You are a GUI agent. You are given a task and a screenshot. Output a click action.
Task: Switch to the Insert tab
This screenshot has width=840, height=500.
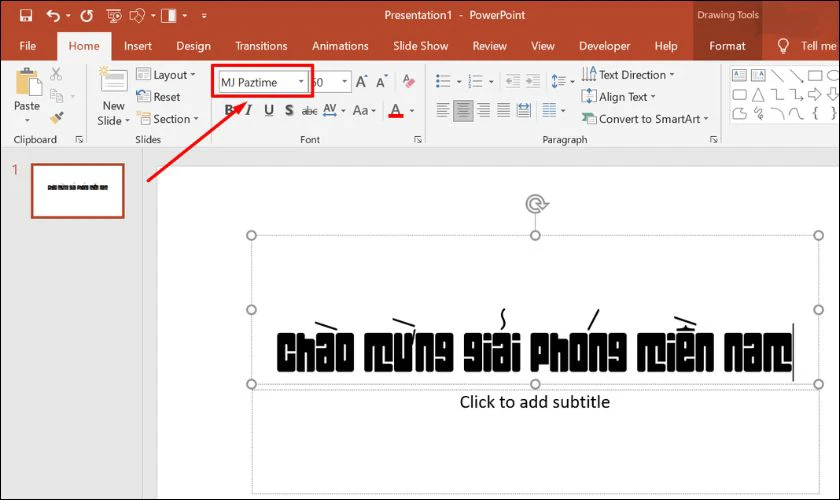point(138,46)
